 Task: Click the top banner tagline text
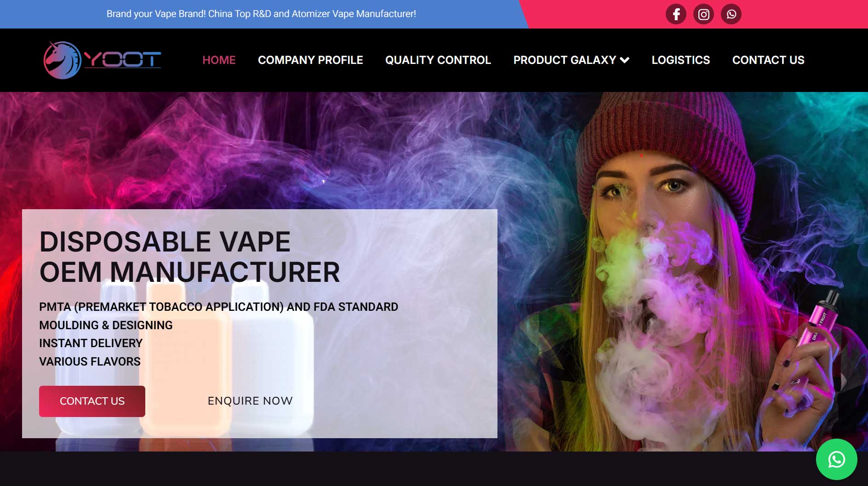(x=261, y=14)
